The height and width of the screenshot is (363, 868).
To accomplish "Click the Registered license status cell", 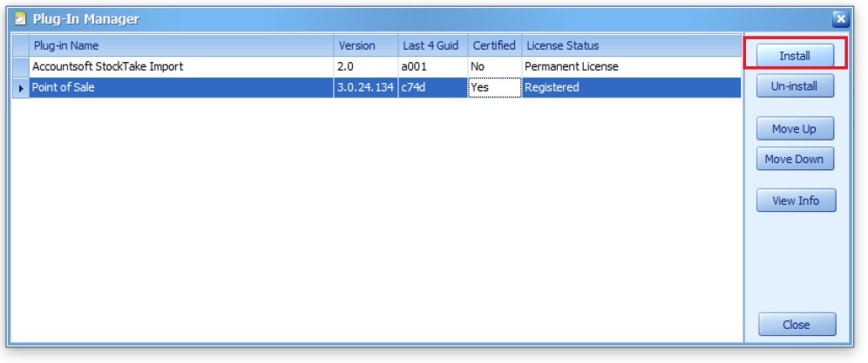I will coord(630,87).
